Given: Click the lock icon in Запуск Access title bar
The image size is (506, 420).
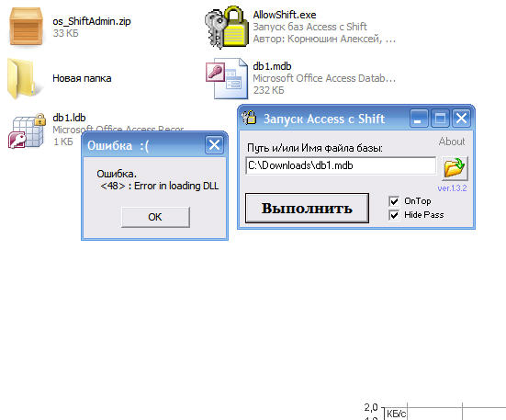Looking at the screenshot, I should (250, 119).
